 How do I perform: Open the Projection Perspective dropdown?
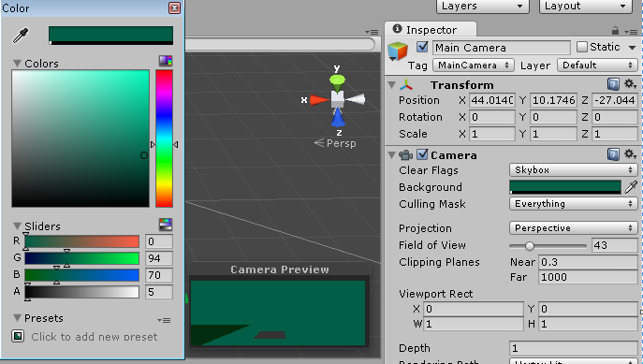coord(574,228)
